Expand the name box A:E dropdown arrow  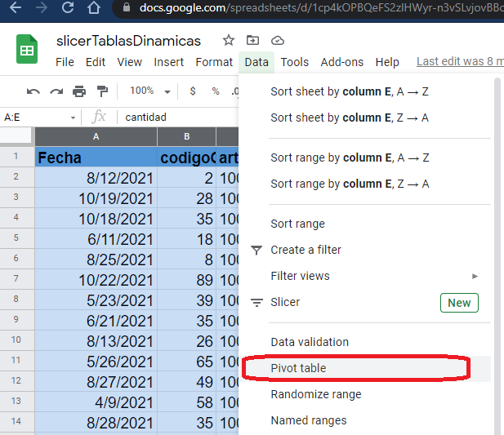(x=73, y=118)
